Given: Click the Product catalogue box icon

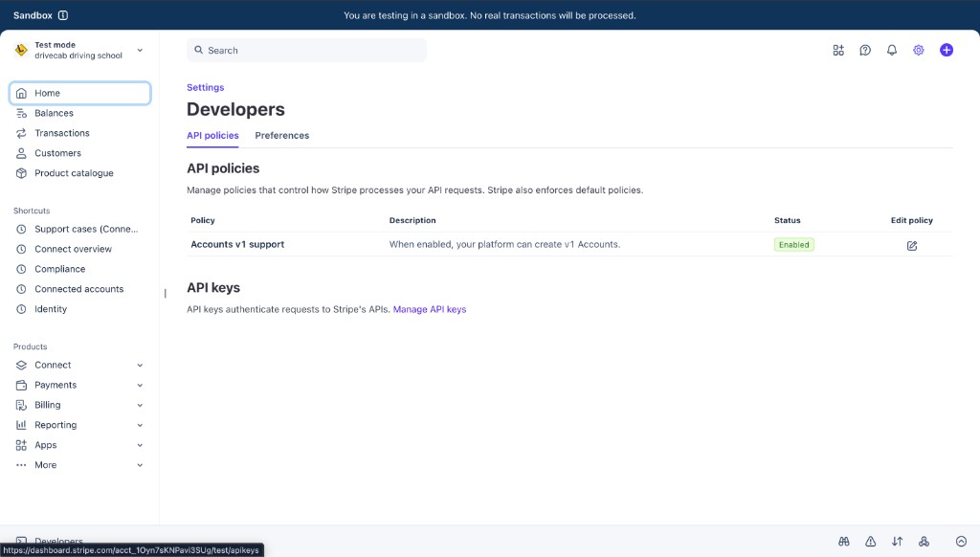Looking at the screenshot, I should point(21,173).
